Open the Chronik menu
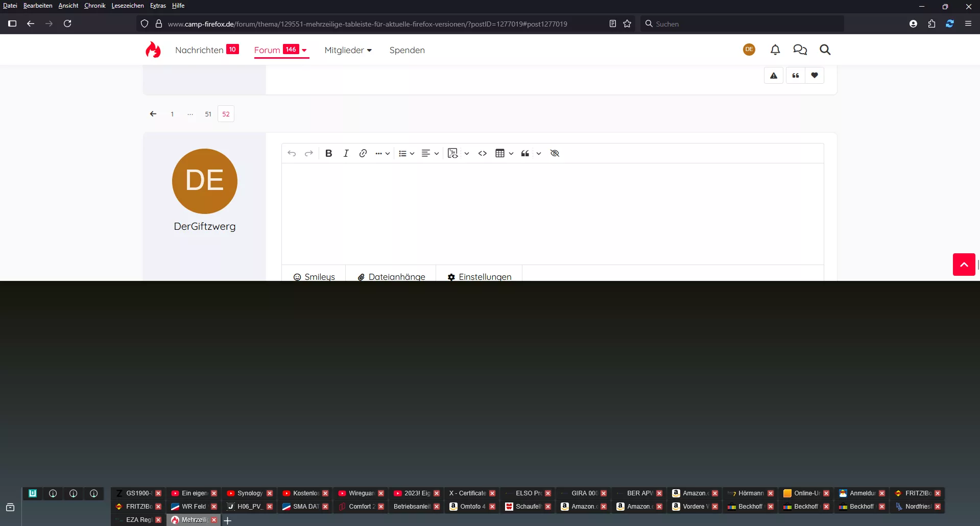The image size is (980, 526). 95,6
